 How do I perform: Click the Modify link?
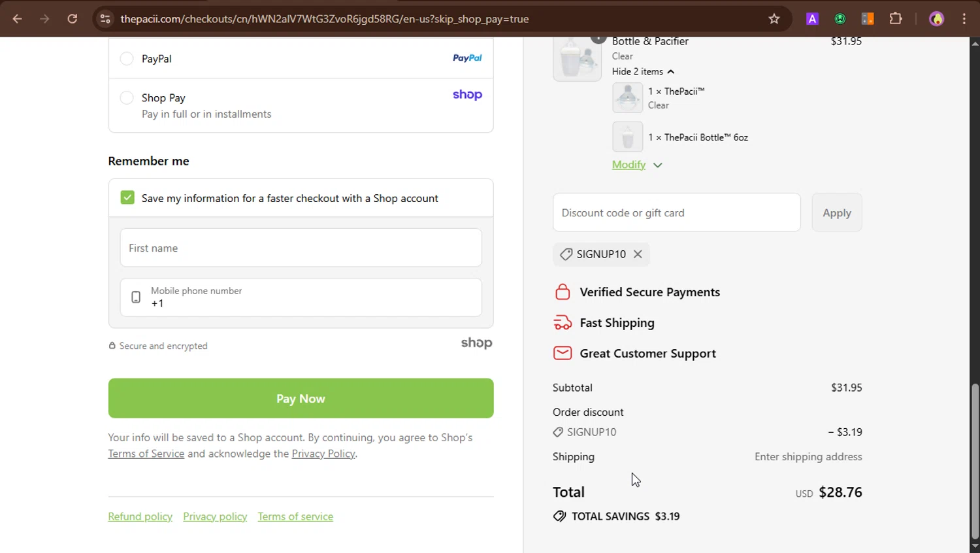click(629, 165)
